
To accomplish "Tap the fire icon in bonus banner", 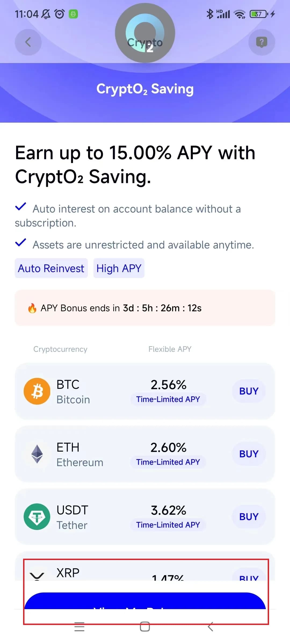I will [x=32, y=308].
